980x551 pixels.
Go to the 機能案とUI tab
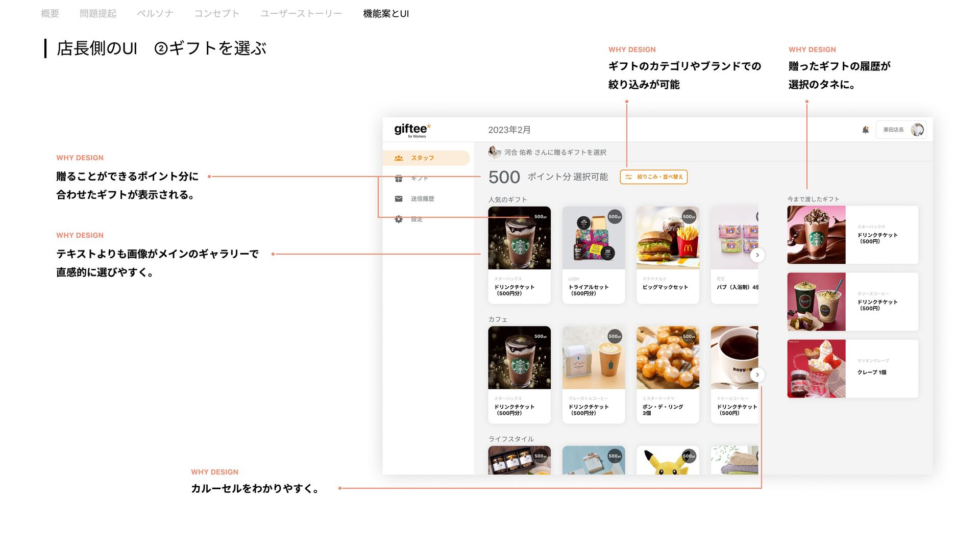(386, 14)
